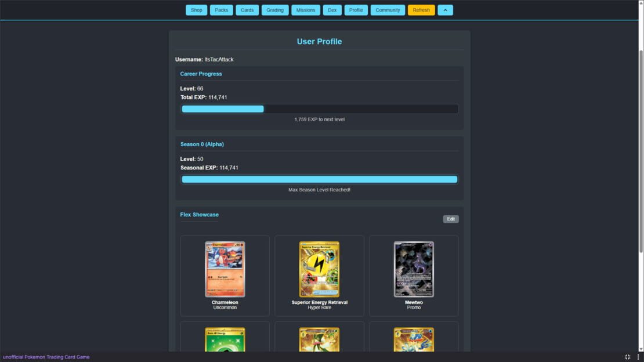Image resolution: width=644 pixels, height=362 pixels.
Task: Click the green Basic Energy card thumbnail
Action: (225, 339)
